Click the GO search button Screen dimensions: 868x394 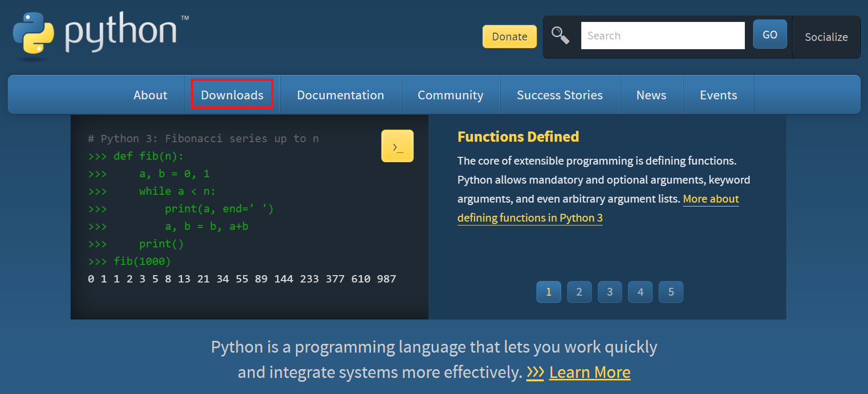click(x=770, y=35)
